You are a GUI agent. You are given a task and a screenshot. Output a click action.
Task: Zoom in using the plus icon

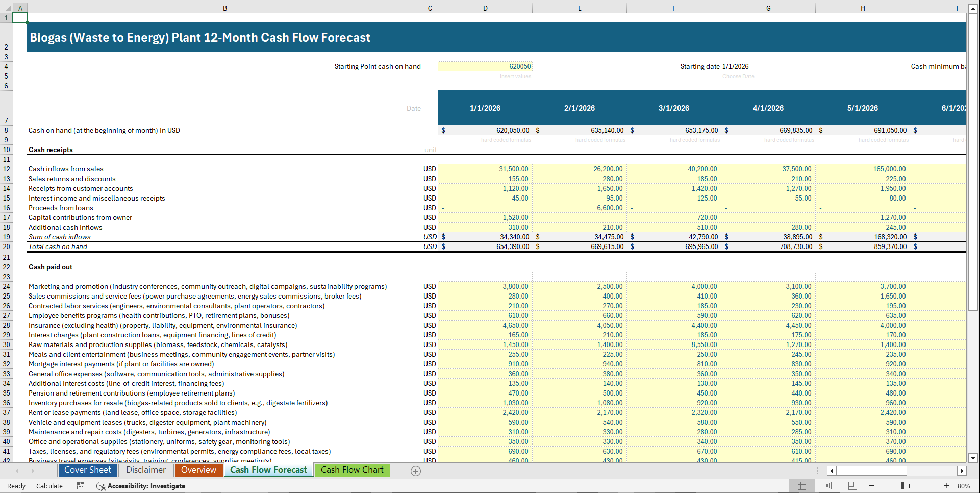947,486
